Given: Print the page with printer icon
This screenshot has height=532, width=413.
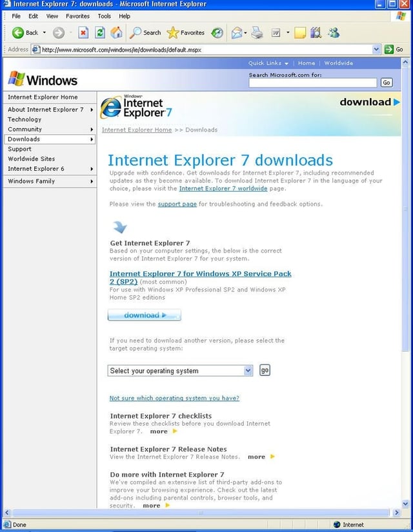Looking at the screenshot, I should point(257,33).
